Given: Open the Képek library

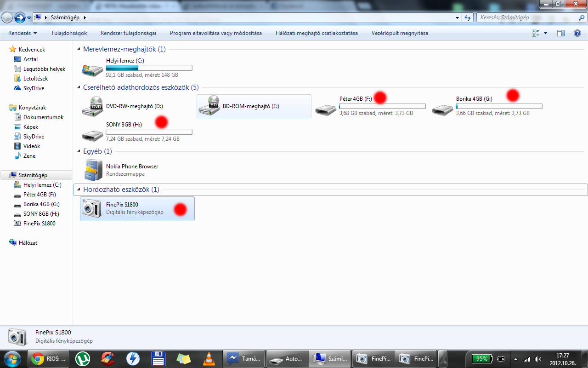Looking at the screenshot, I should click(x=31, y=126).
